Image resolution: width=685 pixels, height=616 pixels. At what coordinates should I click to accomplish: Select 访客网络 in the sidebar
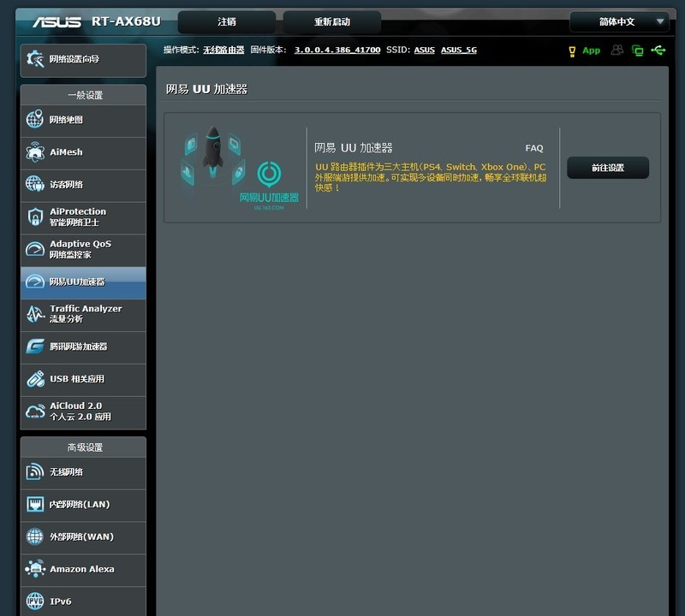[83, 184]
